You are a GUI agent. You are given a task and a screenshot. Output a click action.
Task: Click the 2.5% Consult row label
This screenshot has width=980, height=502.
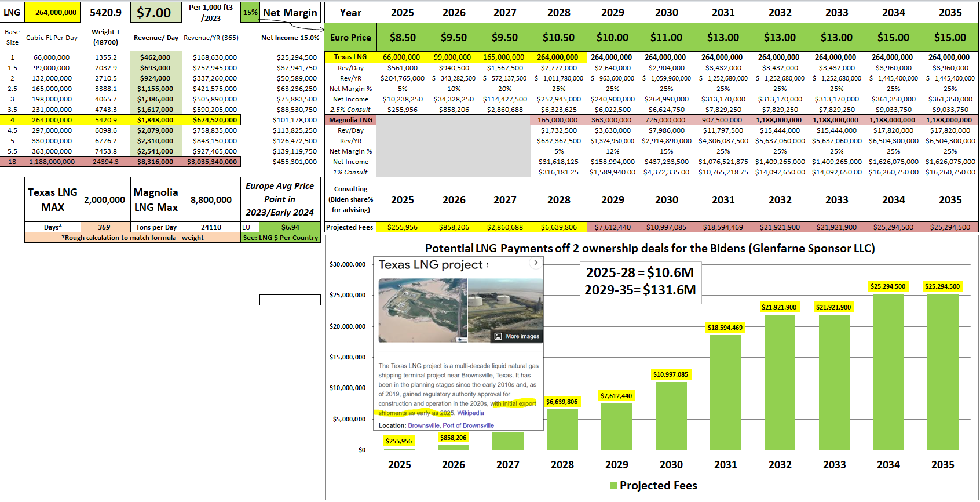point(350,110)
